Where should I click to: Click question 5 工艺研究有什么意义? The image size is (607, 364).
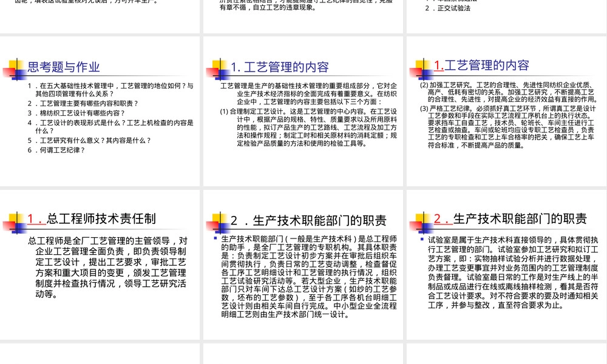coord(89,140)
